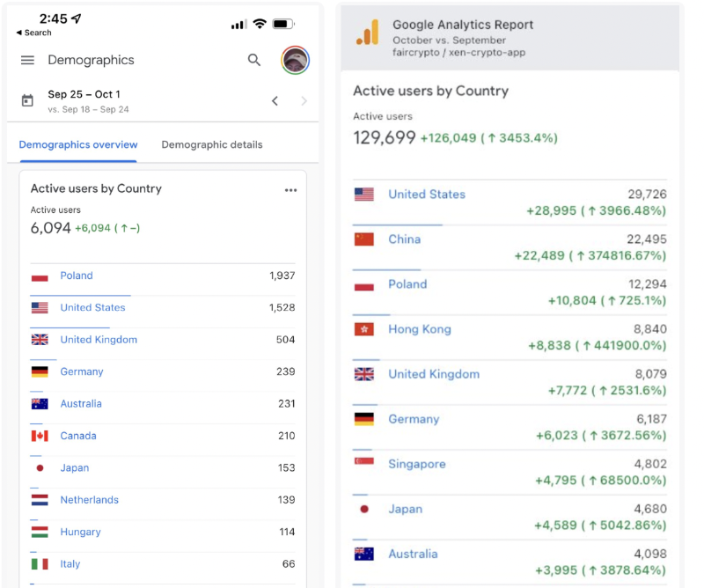The width and height of the screenshot is (704, 588).
Task: Tap the Germany flag in Demographics list
Action: (40, 371)
